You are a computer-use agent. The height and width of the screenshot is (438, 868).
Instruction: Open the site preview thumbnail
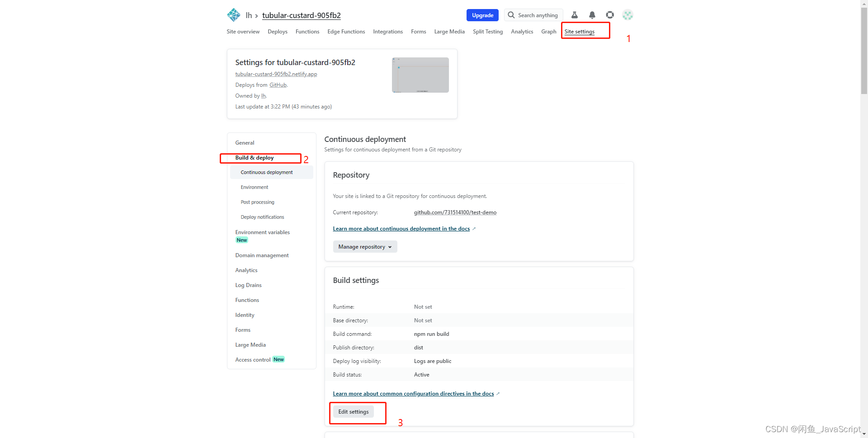[x=420, y=75]
